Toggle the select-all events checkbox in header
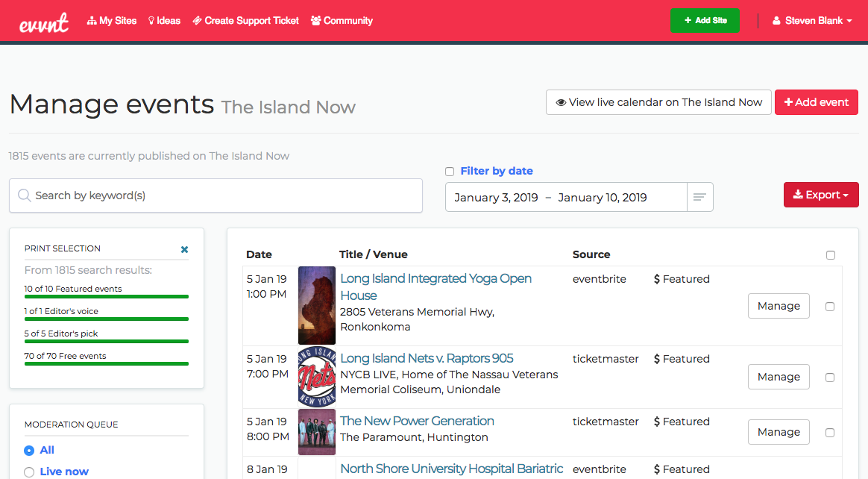Viewport: 868px width, 479px height. (831, 255)
